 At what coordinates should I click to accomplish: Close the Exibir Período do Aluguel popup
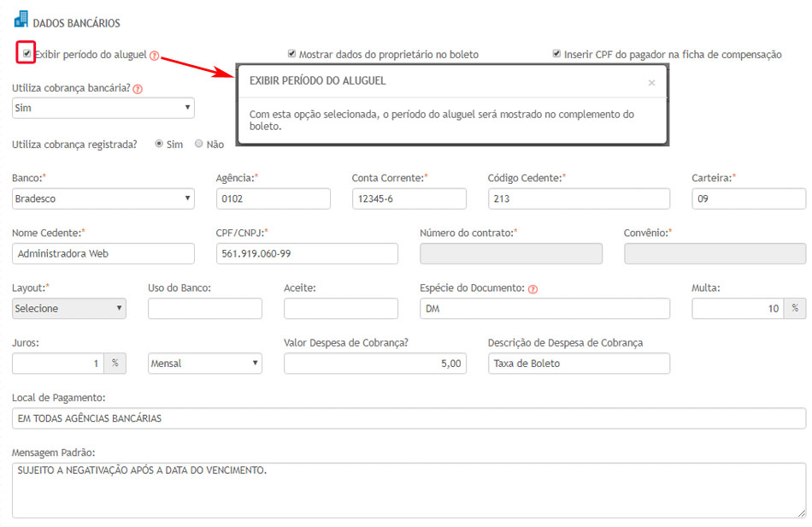pos(651,83)
